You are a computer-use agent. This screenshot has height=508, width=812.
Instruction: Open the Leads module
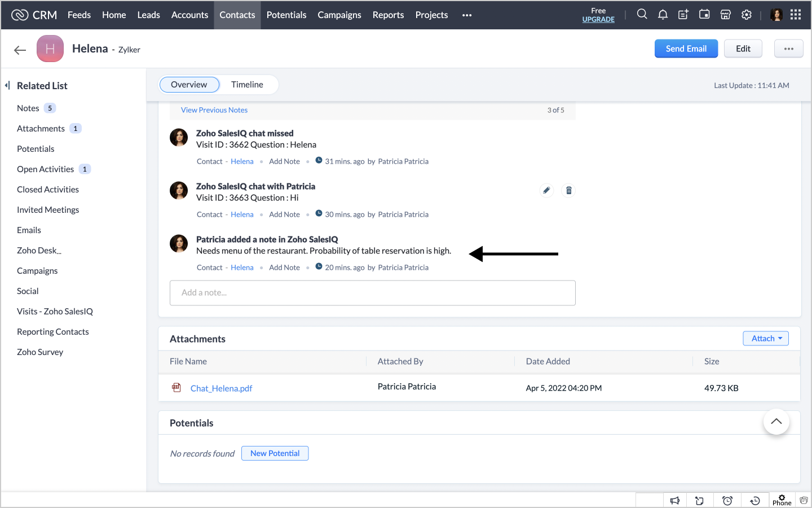[149, 15]
